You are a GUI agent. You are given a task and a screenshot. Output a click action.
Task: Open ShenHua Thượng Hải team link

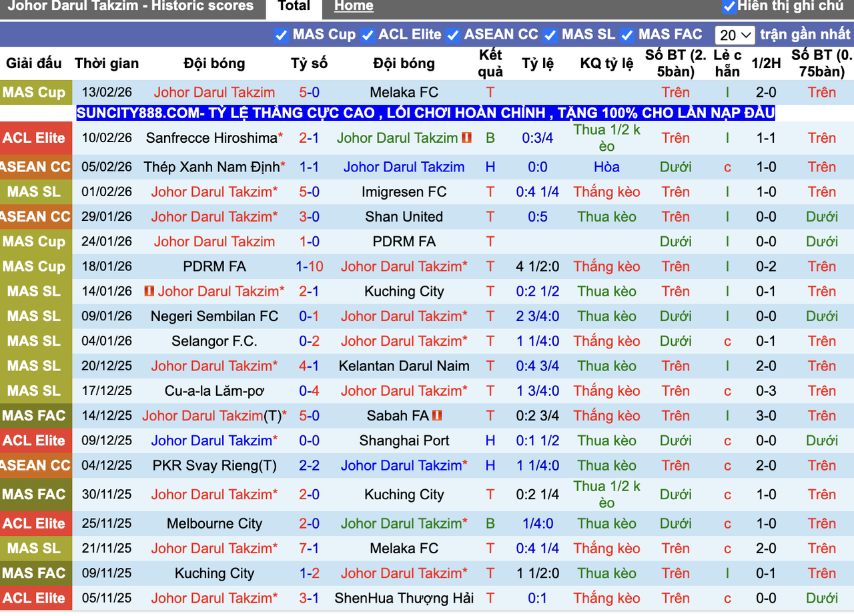tap(404, 598)
